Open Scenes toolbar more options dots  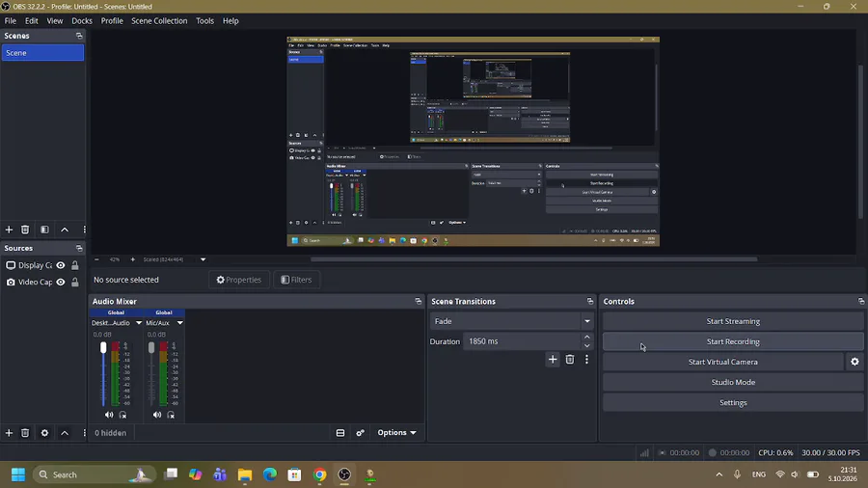point(84,230)
